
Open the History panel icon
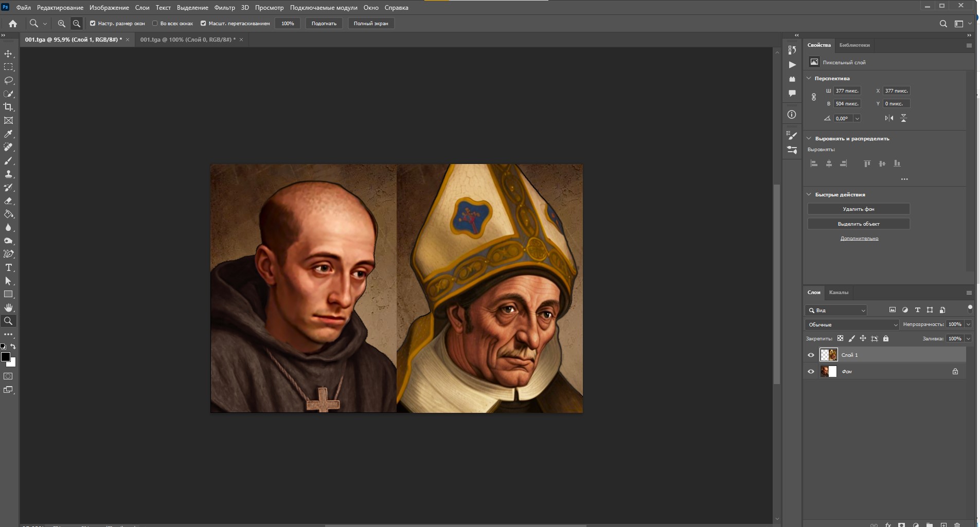(792, 50)
